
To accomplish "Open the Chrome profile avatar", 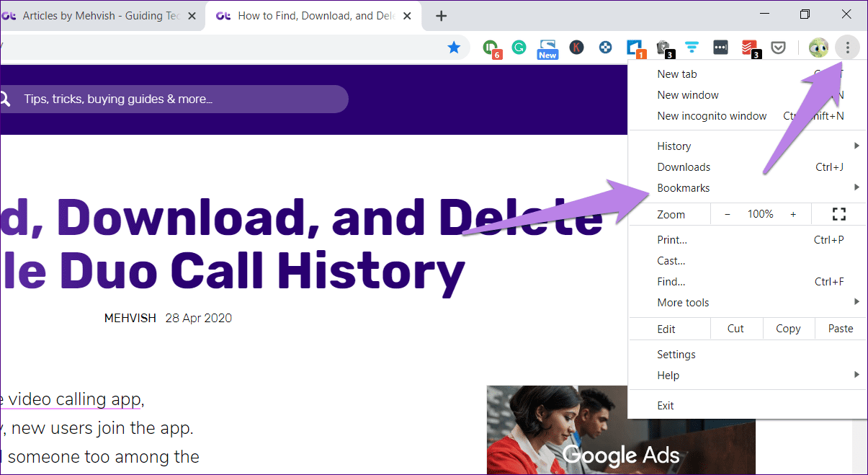I will [818, 48].
